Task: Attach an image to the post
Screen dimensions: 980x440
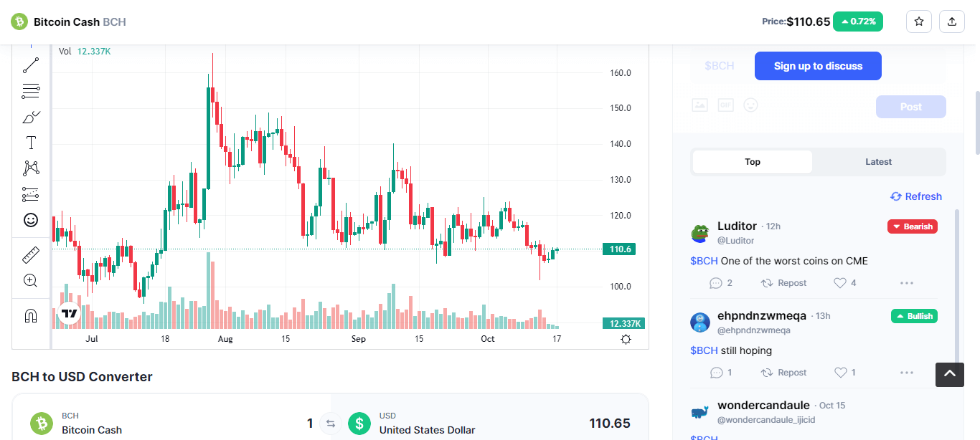Action: pos(699,105)
